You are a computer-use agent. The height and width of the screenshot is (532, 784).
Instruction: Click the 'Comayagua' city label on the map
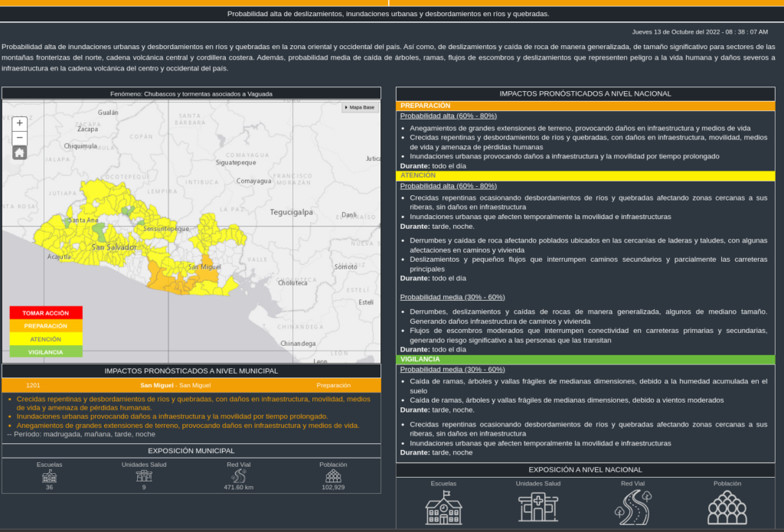click(254, 181)
